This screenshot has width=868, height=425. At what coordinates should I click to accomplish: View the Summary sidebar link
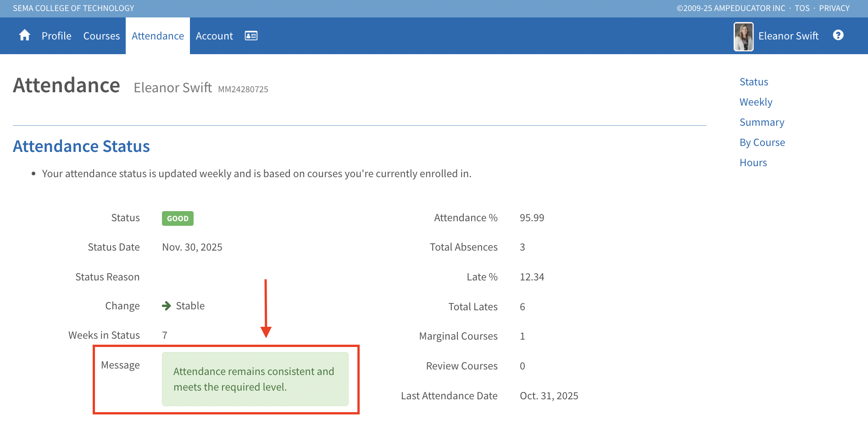pyautogui.click(x=762, y=122)
